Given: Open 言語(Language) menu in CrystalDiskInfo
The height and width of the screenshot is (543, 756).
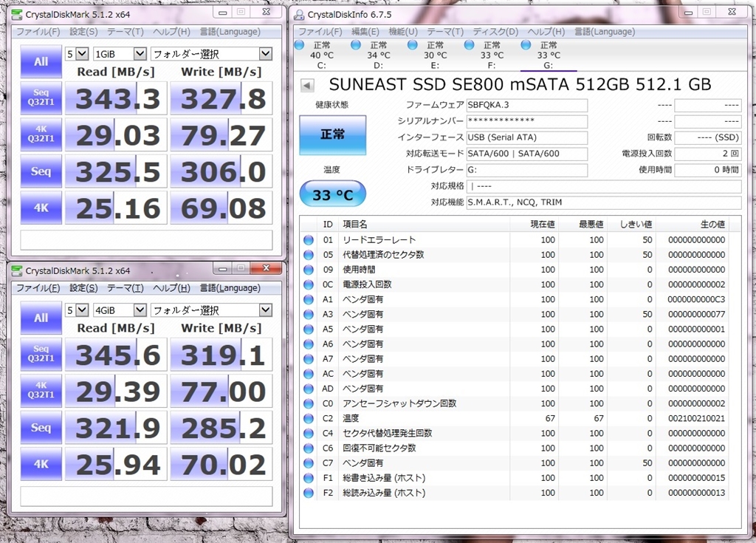Looking at the screenshot, I should tap(605, 32).
